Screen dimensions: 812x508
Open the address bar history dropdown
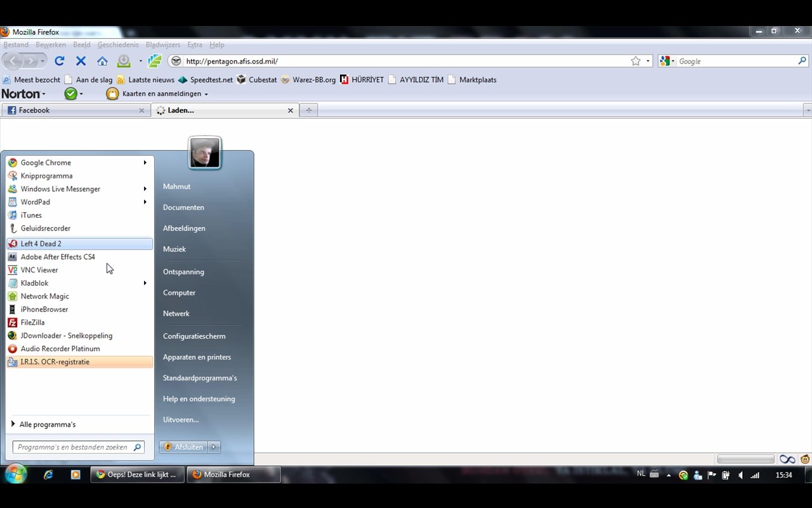648,61
